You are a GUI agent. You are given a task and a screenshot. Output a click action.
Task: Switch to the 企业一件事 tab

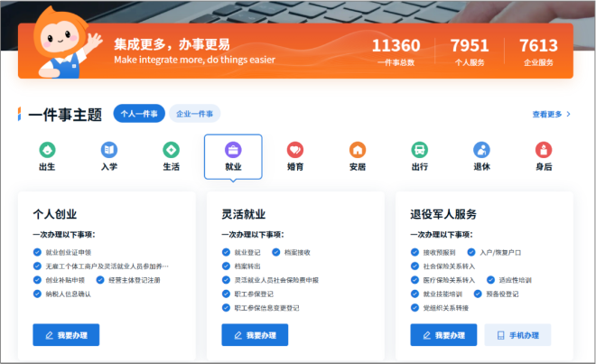coord(195,114)
